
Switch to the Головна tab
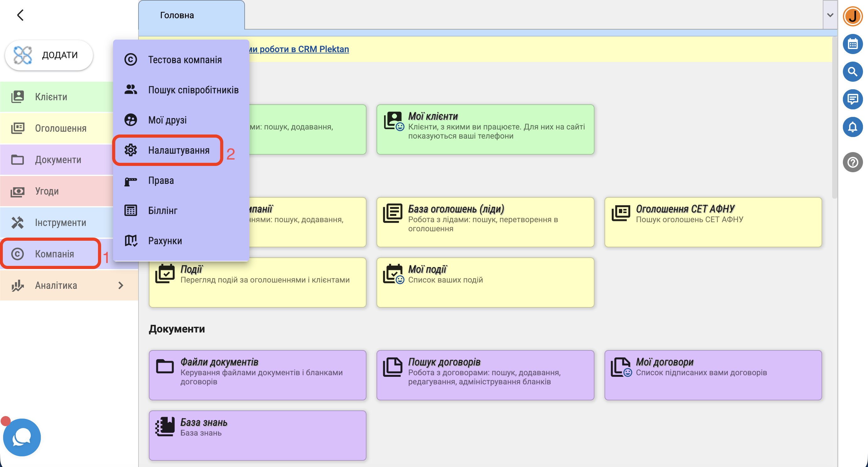coord(177,15)
